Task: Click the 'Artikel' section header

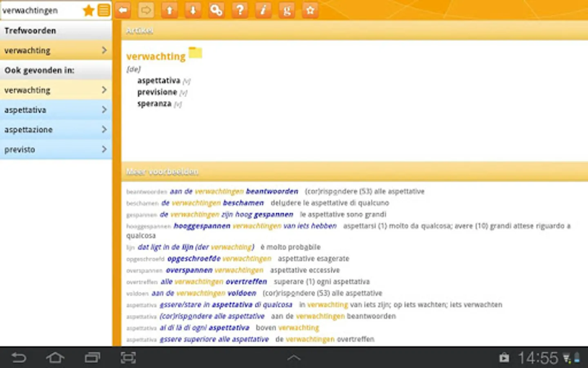Action: (x=354, y=30)
